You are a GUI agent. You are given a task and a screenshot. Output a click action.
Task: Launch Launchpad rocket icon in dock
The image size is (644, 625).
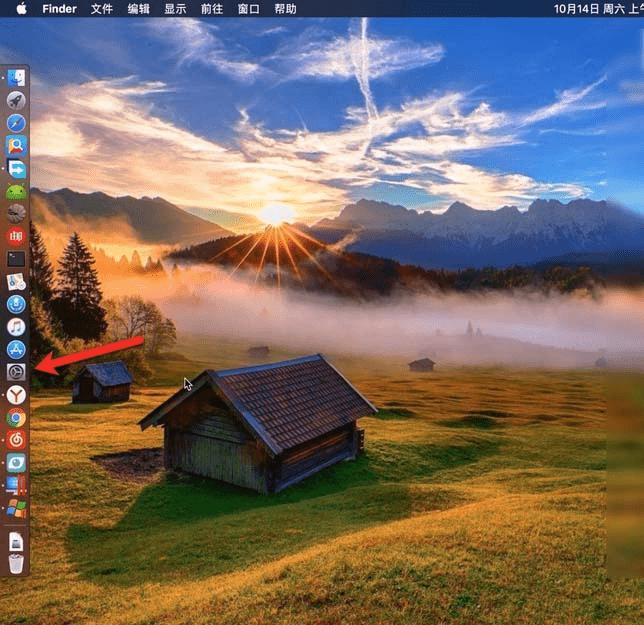pos(16,100)
